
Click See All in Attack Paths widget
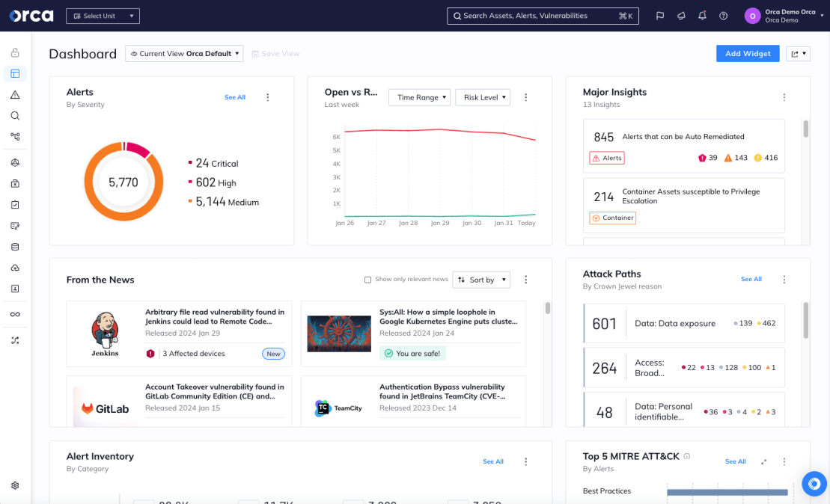click(x=751, y=279)
